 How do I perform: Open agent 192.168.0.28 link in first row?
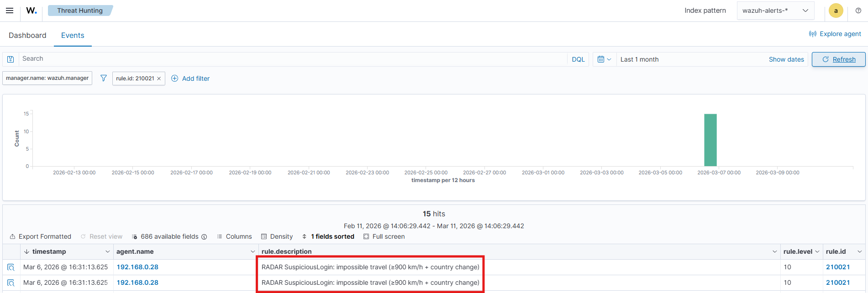[x=137, y=267]
